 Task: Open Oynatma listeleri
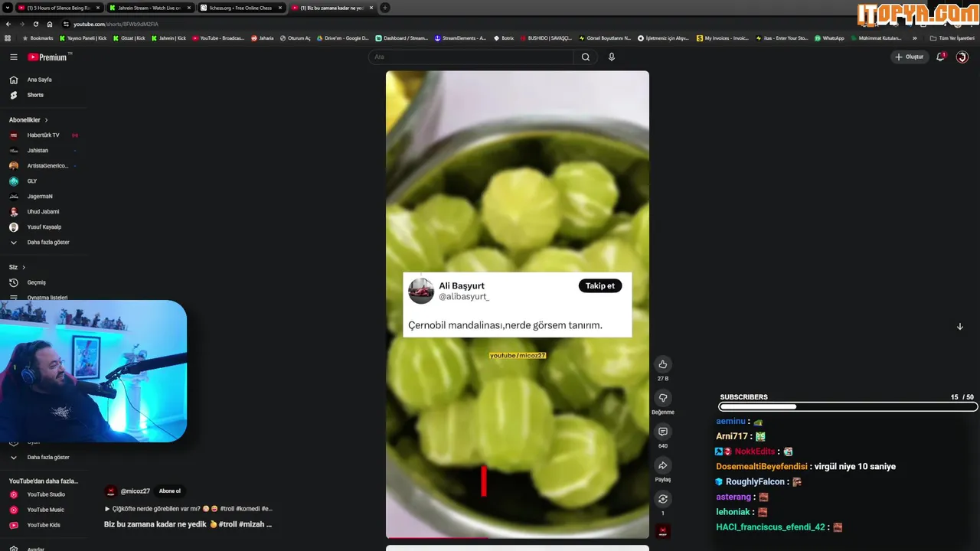pos(47,298)
